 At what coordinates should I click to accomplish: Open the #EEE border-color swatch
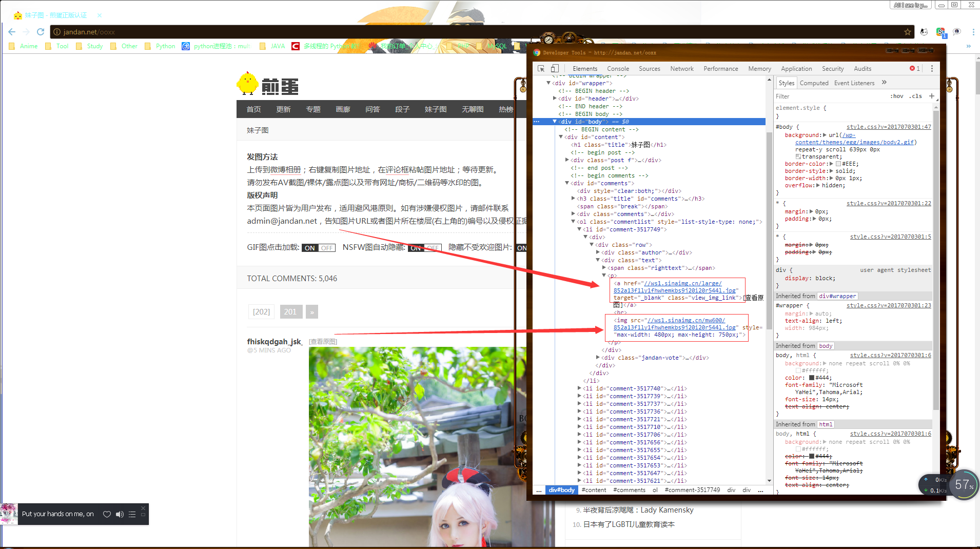(x=838, y=164)
